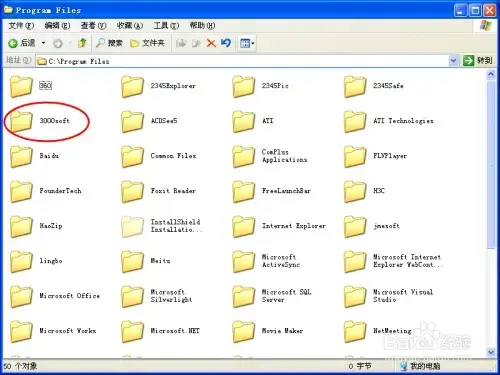This screenshot has width=500, height=375.
Task: Select the ACDSee5 folder
Action: click(x=149, y=121)
